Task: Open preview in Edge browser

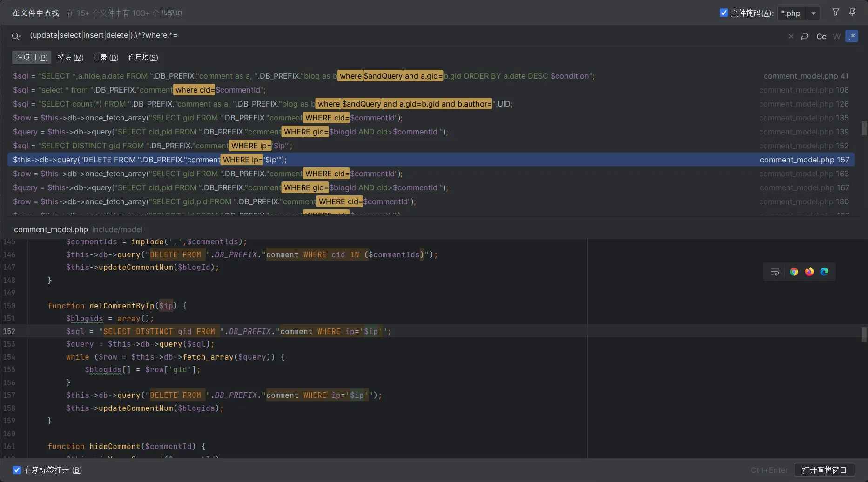Action: coord(824,272)
